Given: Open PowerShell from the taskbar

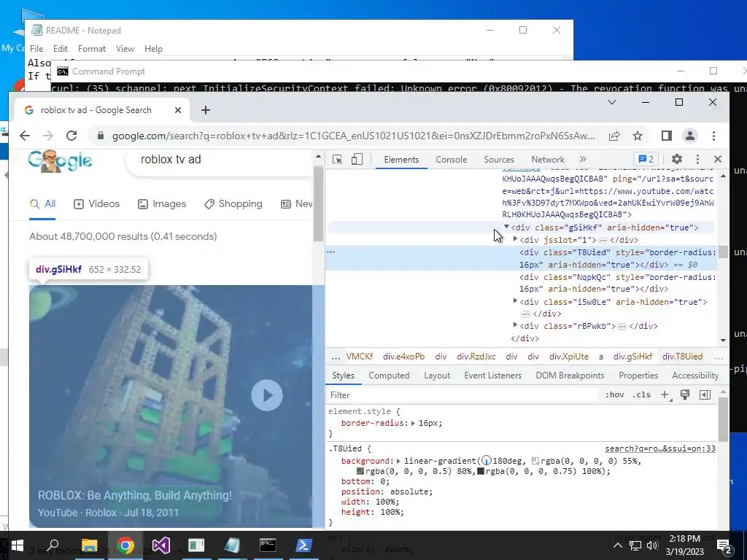Looking at the screenshot, I should coord(303,545).
